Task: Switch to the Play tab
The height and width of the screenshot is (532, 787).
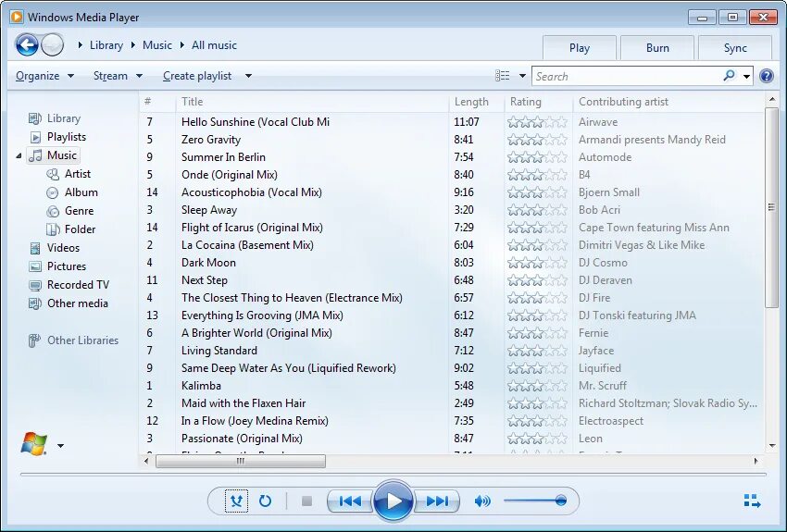Action: click(580, 48)
